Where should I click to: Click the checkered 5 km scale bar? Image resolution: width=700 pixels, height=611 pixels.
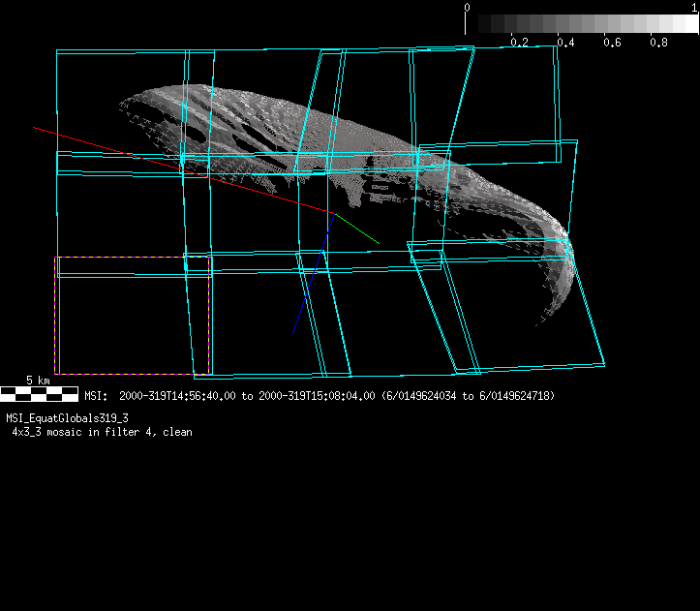[39, 393]
